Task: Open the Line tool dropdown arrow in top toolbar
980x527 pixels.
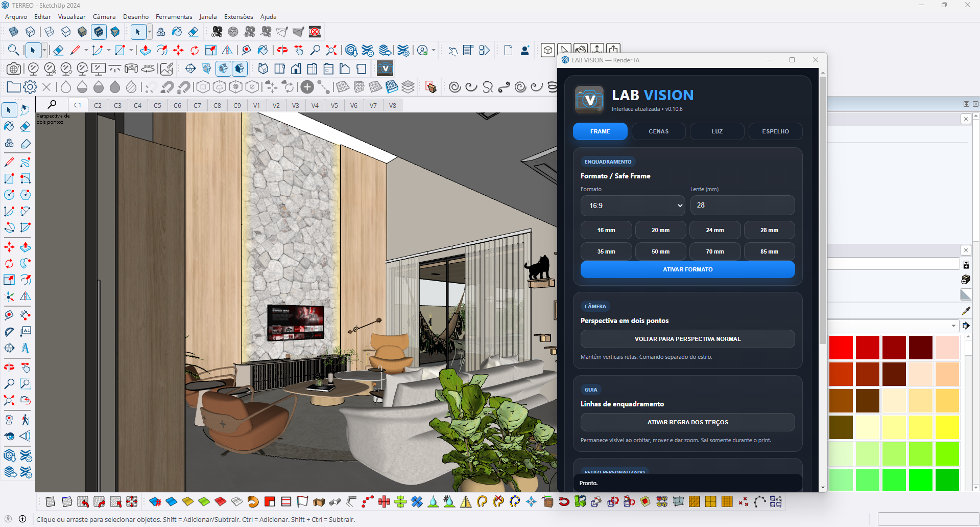Action: tap(86, 50)
